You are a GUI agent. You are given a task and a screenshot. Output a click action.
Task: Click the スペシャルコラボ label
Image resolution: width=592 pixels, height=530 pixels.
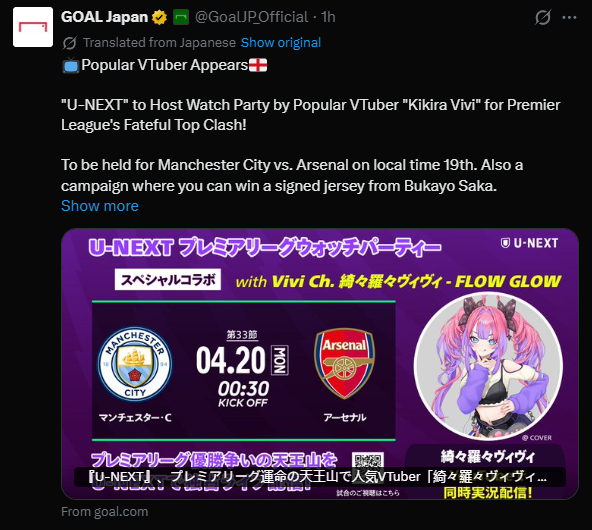168,280
